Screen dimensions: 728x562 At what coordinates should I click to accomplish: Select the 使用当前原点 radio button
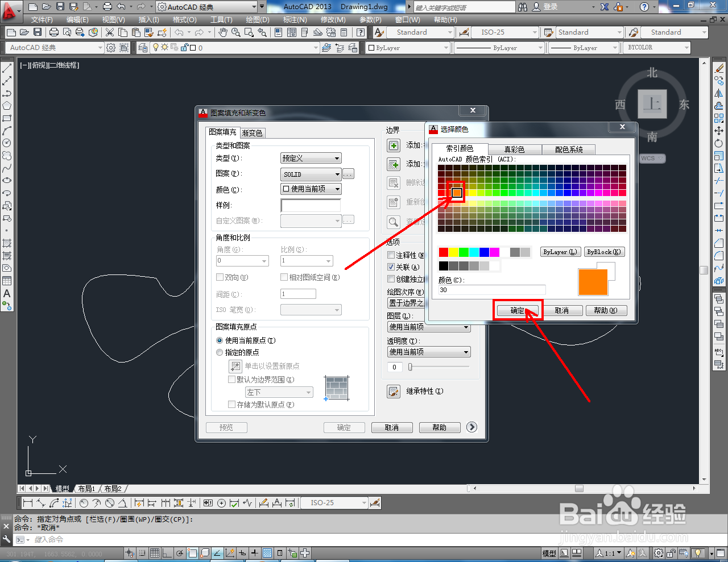click(x=220, y=340)
